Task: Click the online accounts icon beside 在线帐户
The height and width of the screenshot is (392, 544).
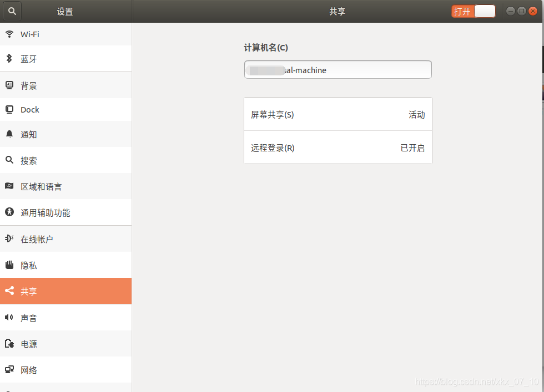Action: tap(9, 238)
